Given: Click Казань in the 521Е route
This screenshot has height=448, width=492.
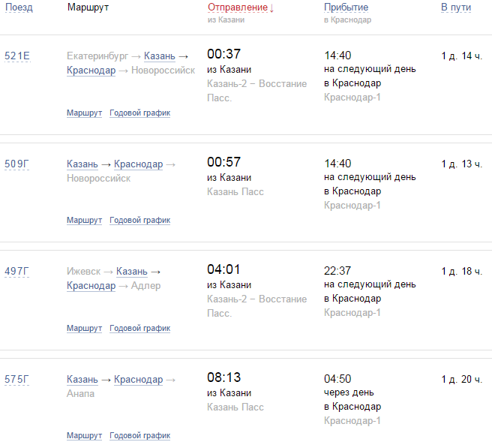Looking at the screenshot, I should 160,56.
